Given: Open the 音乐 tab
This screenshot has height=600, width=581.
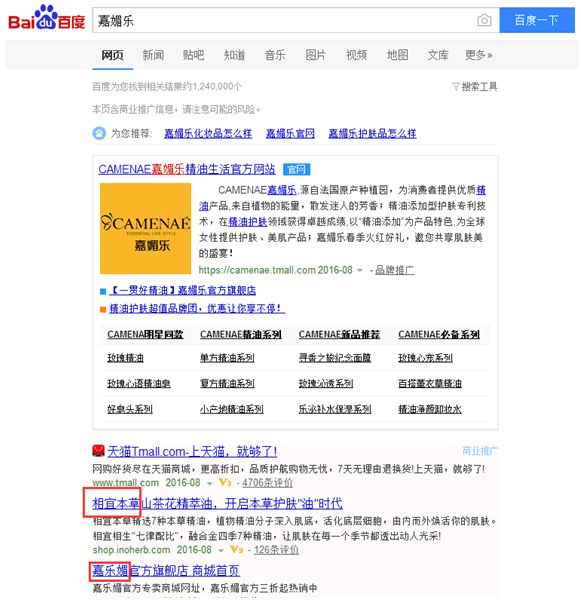Looking at the screenshot, I should coord(275,55).
